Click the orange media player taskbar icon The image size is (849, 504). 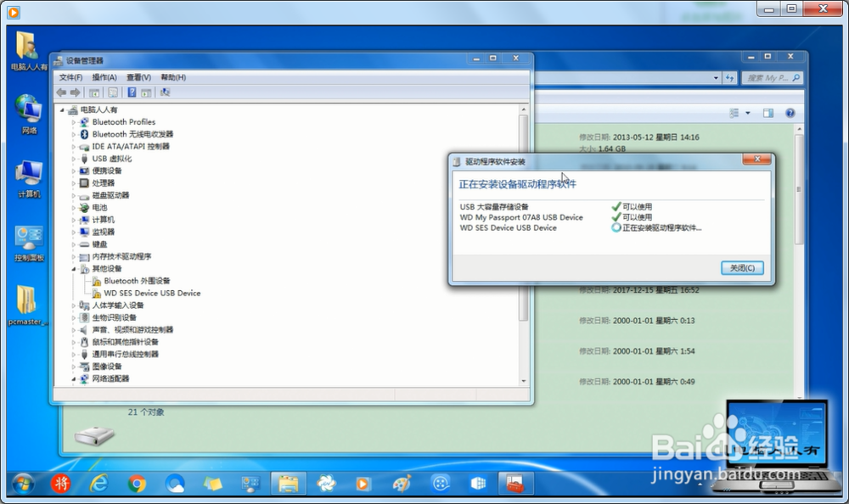pos(363,484)
